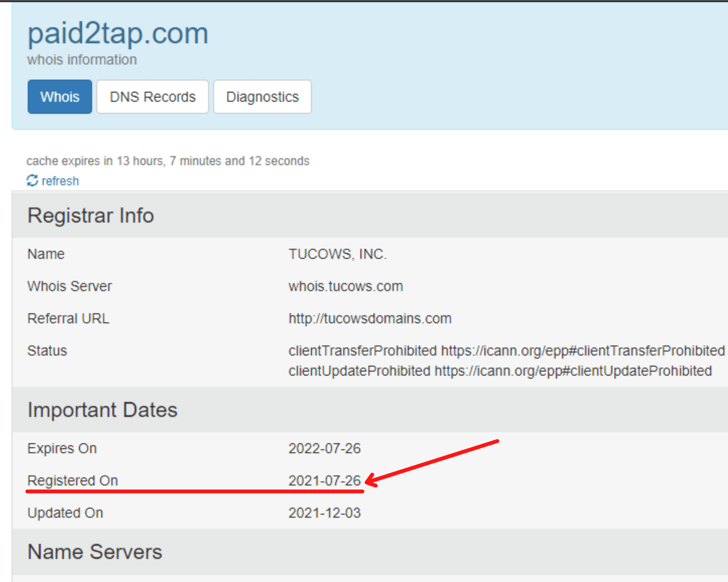Click the 2021-07-26 registered date
728x582 pixels.
pyautogui.click(x=324, y=481)
